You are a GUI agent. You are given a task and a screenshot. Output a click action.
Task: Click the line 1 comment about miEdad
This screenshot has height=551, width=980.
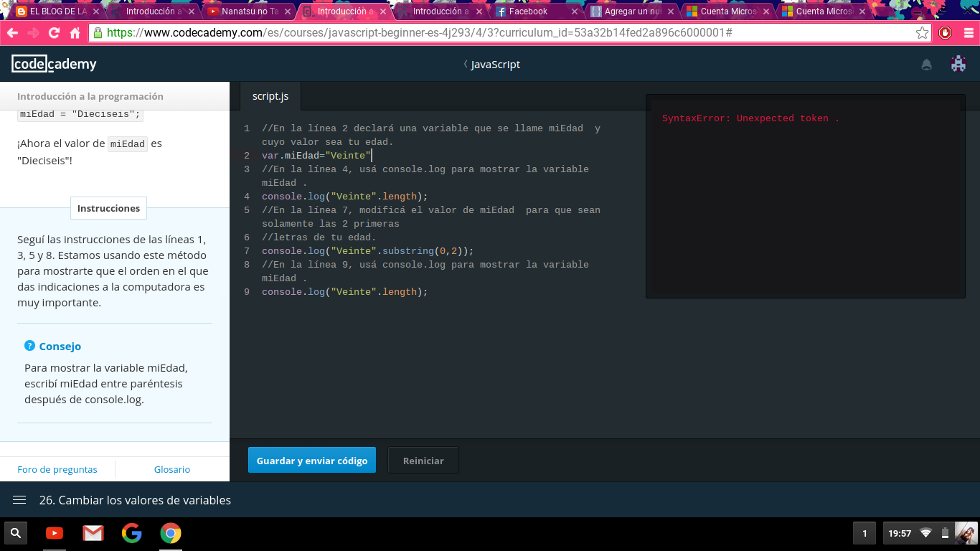tap(431, 135)
